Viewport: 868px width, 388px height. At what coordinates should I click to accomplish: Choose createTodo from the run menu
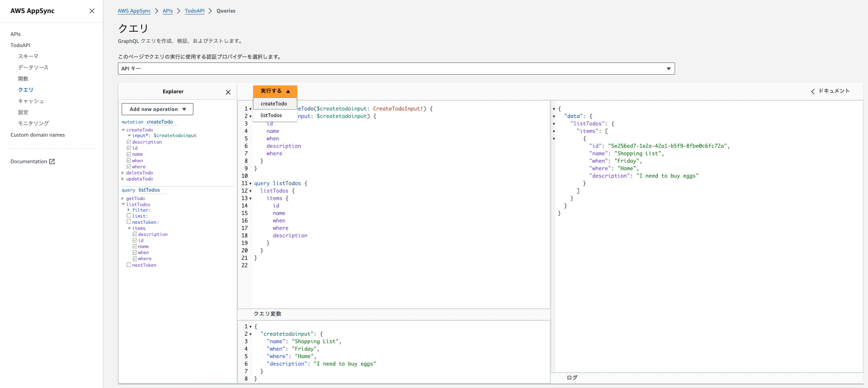[275, 104]
